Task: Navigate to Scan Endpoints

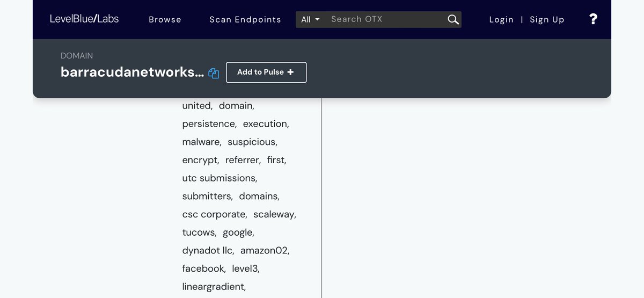Action: (245, 19)
